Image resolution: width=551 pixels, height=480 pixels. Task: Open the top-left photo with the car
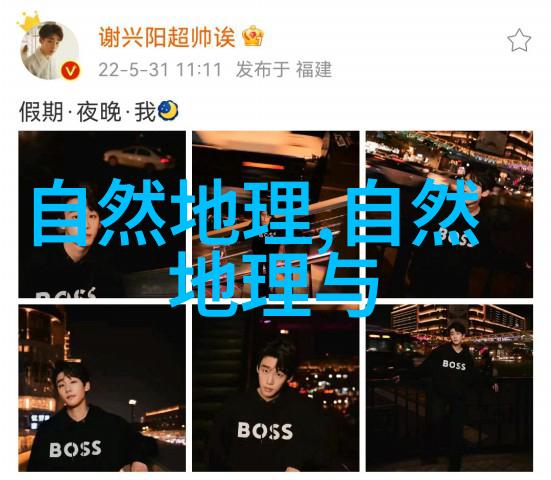pyautogui.click(x=102, y=214)
